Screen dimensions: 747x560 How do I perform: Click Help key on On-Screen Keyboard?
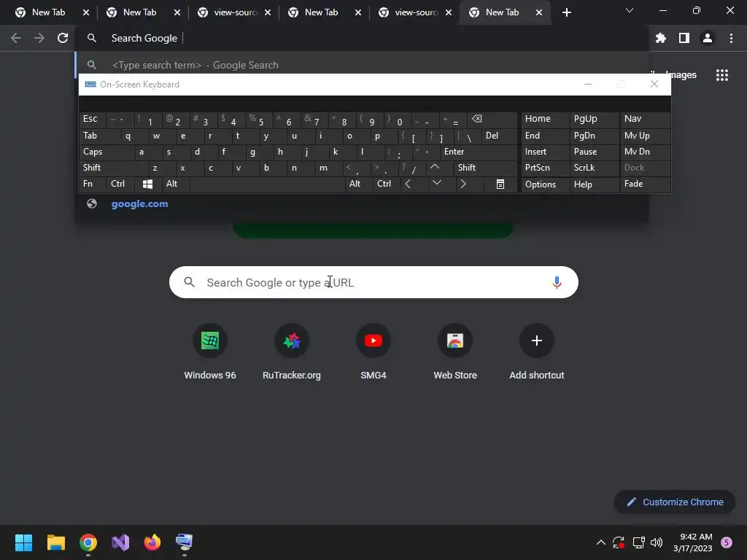coord(594,184)
